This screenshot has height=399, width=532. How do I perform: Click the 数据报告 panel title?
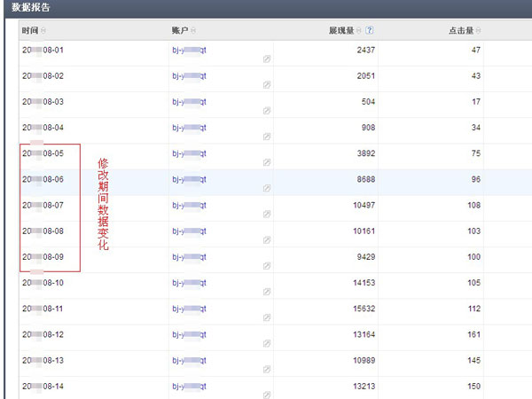pos(31,7)
